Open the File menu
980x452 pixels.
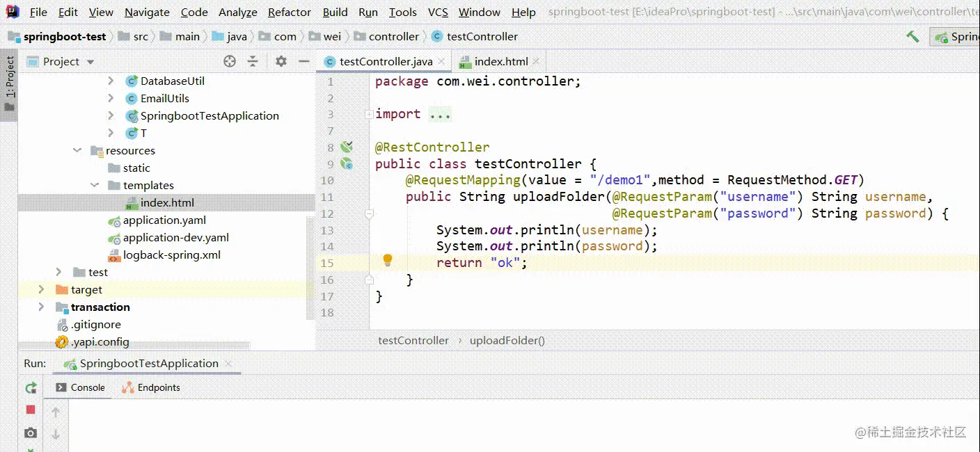click(39, 12)
